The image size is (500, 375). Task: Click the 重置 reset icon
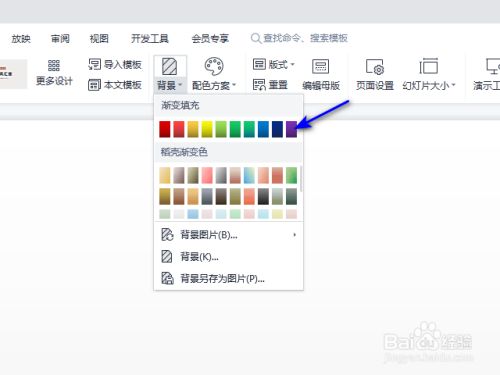tap(259, 85)
